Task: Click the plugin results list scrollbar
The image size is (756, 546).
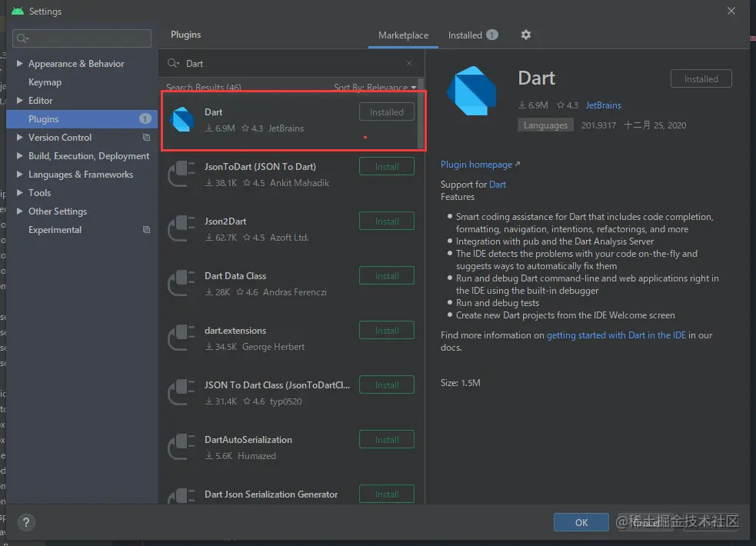Action: [421, 113]
